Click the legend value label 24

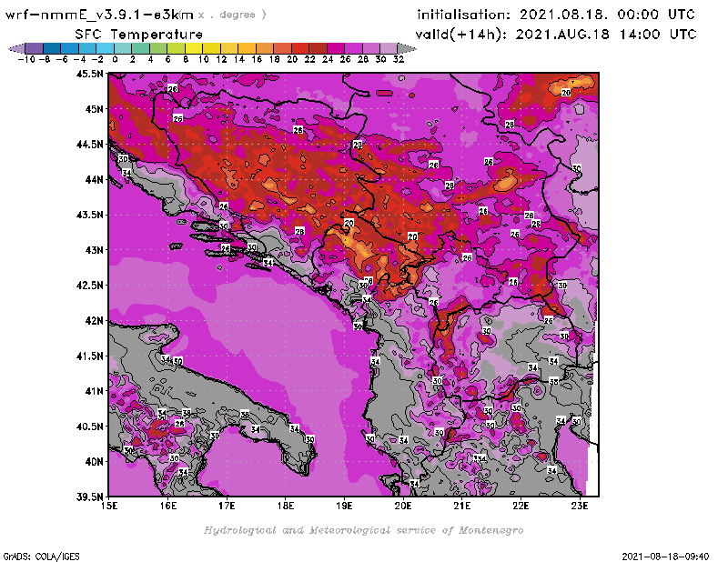(x=328, y=59)
